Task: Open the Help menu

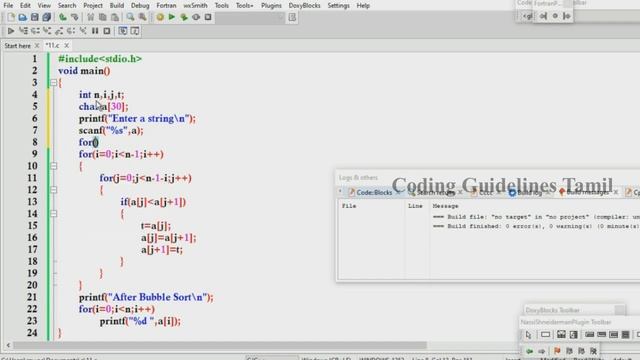Action: 363,5
